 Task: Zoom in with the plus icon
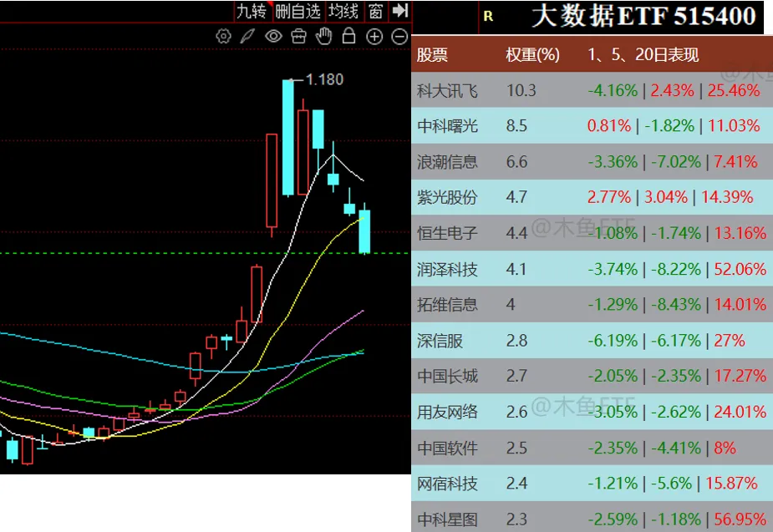pos(374,37)
